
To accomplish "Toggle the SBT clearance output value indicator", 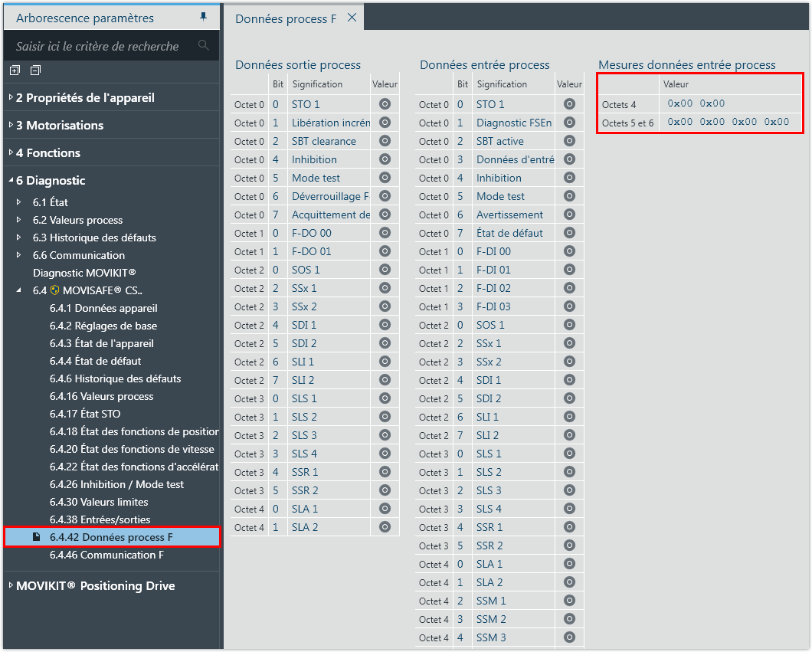I will point(385,141).
